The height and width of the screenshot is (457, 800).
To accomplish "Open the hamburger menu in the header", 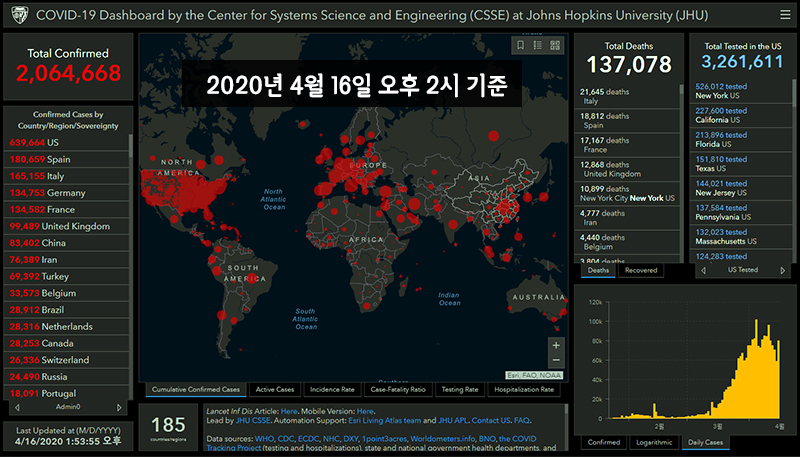I will click(x=785, y=15).
